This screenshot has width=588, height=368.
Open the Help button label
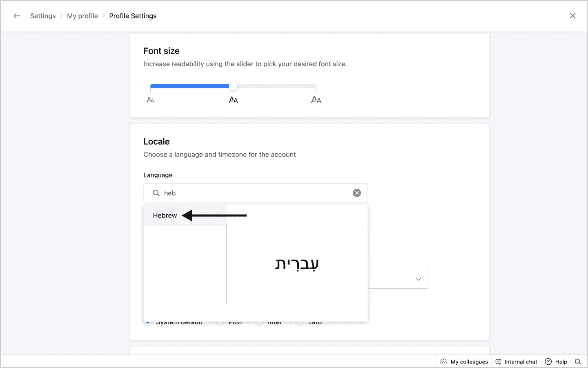[x=561, y=361]
